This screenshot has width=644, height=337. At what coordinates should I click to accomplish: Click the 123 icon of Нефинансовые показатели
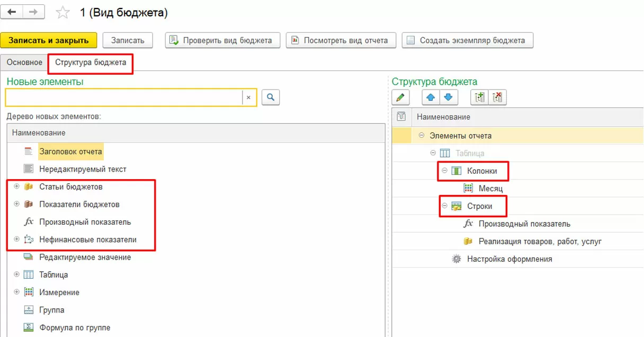[29, 240]
